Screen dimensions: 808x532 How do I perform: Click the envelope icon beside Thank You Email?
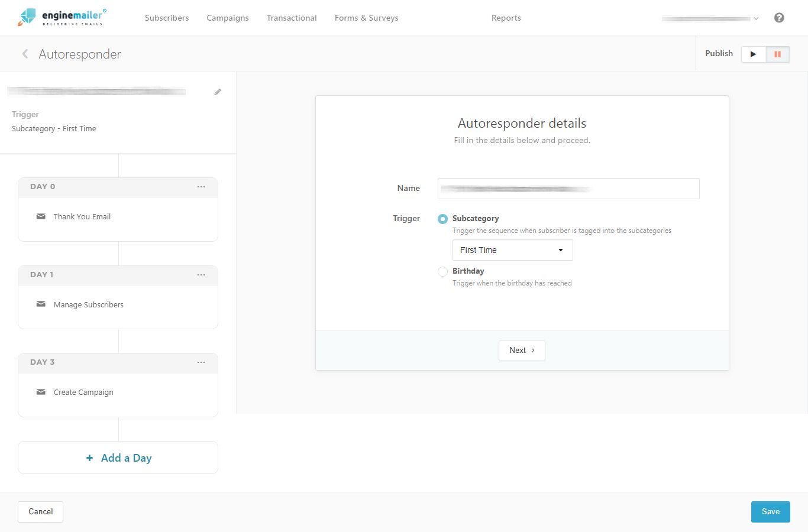tap(41, 216)
